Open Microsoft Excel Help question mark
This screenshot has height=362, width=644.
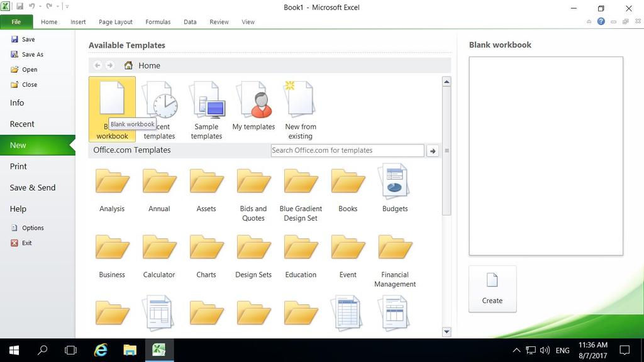[601, 21]
